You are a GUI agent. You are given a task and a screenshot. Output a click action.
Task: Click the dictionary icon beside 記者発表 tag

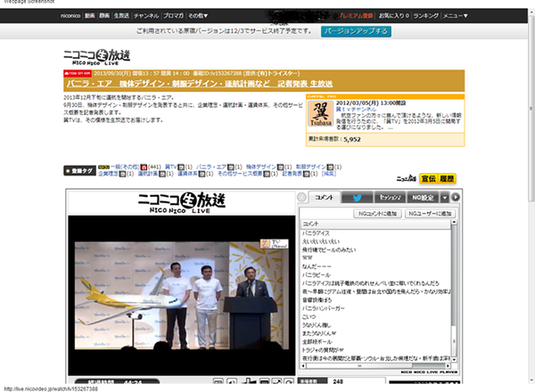(x=307, y=175)
